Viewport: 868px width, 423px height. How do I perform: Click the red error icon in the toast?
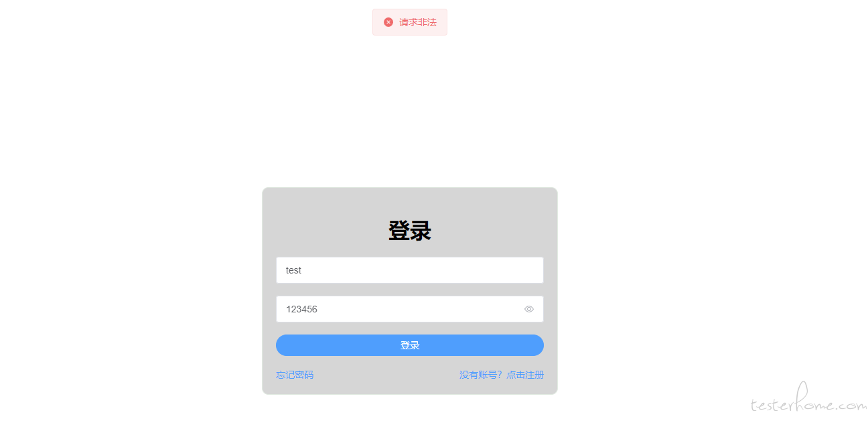point(388,22)
